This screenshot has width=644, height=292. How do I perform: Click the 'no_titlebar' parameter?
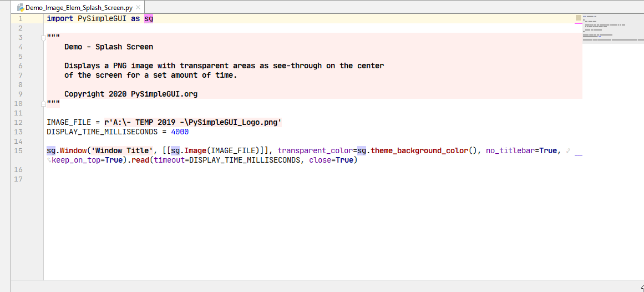tap(510, 151)
